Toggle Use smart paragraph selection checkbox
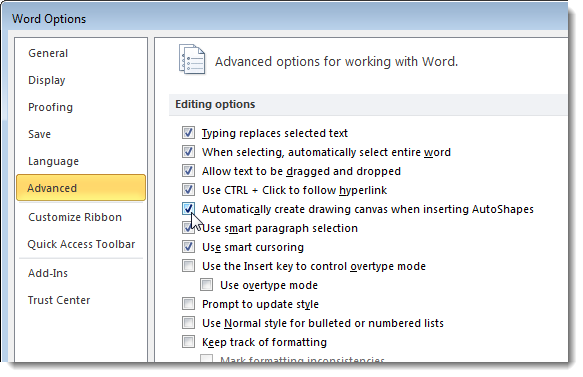 [x=188, y=228]
